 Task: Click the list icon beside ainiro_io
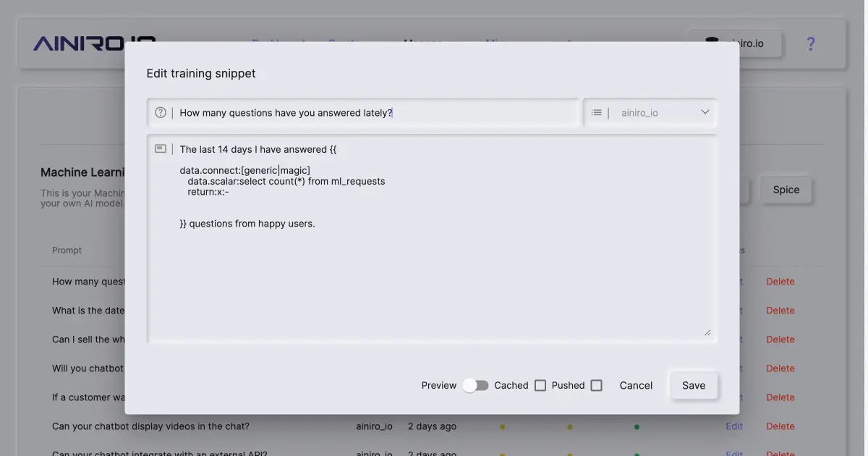[597, 113]
